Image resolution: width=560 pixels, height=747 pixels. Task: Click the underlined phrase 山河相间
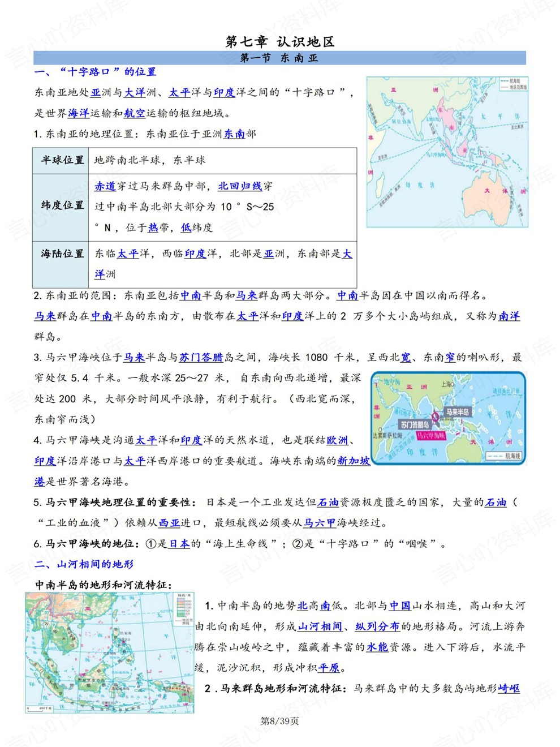point(320,627)
